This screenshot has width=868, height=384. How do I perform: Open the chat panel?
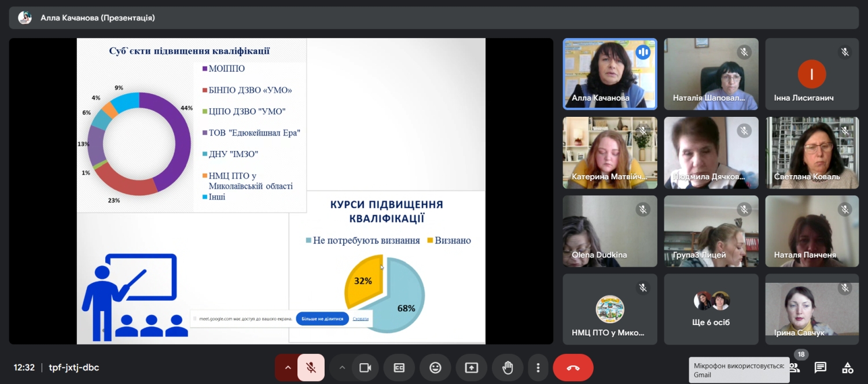tap(820, 368)
